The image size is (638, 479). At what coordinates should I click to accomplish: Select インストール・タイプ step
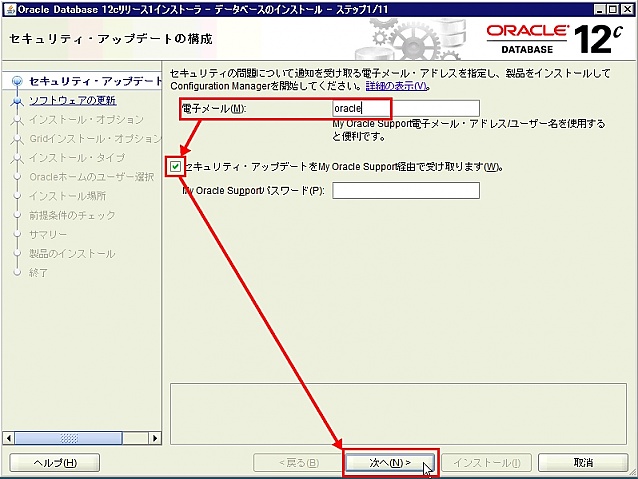[77, 158]
